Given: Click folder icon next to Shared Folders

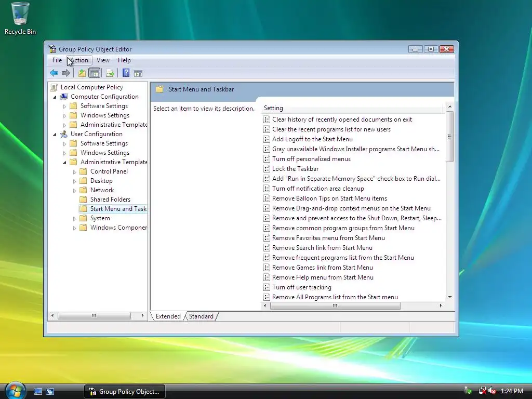Looking at the screenshot, I should (83, 199).
